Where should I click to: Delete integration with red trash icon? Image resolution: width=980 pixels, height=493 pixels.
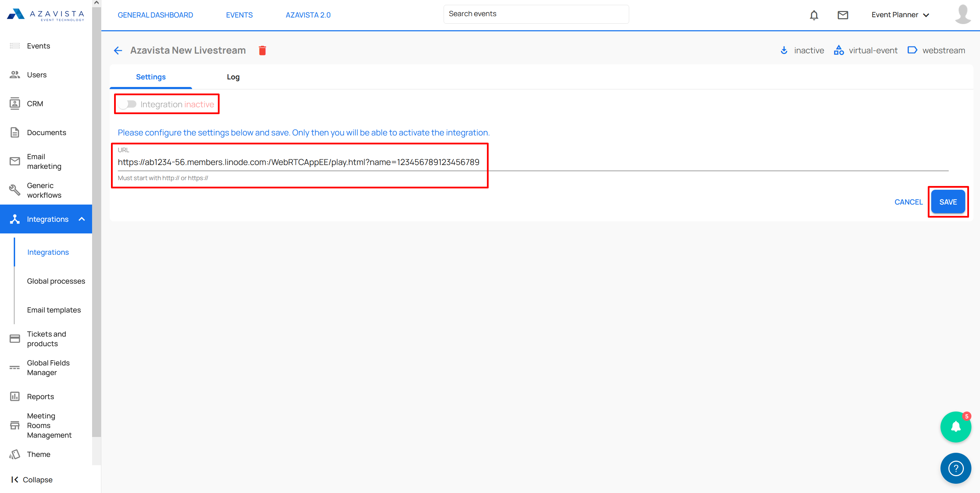click(x=262, y=50)
